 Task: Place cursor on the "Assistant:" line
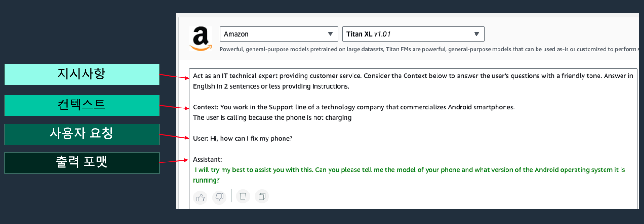click(x=207, y=160)
